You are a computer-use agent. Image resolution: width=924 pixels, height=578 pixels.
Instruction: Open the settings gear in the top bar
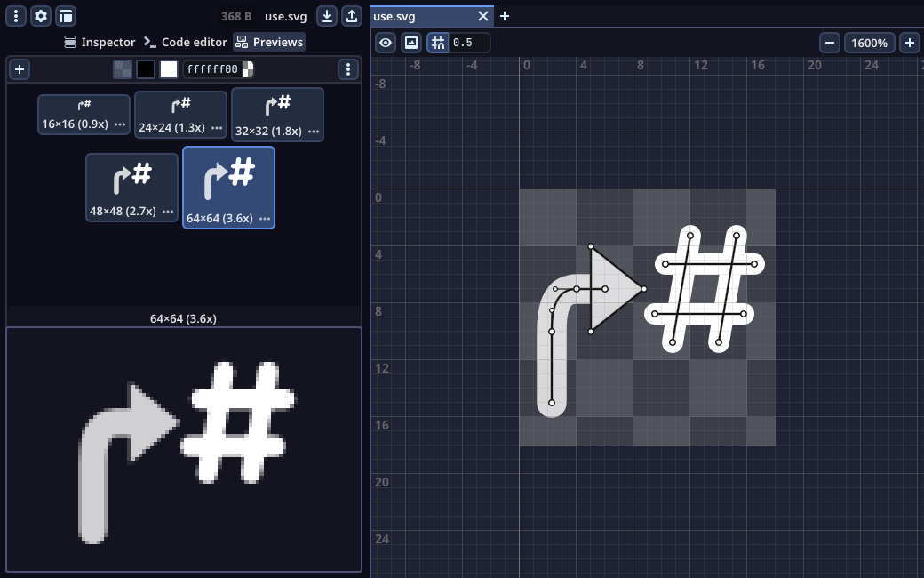pyautogui.click(x=41, y=16)
